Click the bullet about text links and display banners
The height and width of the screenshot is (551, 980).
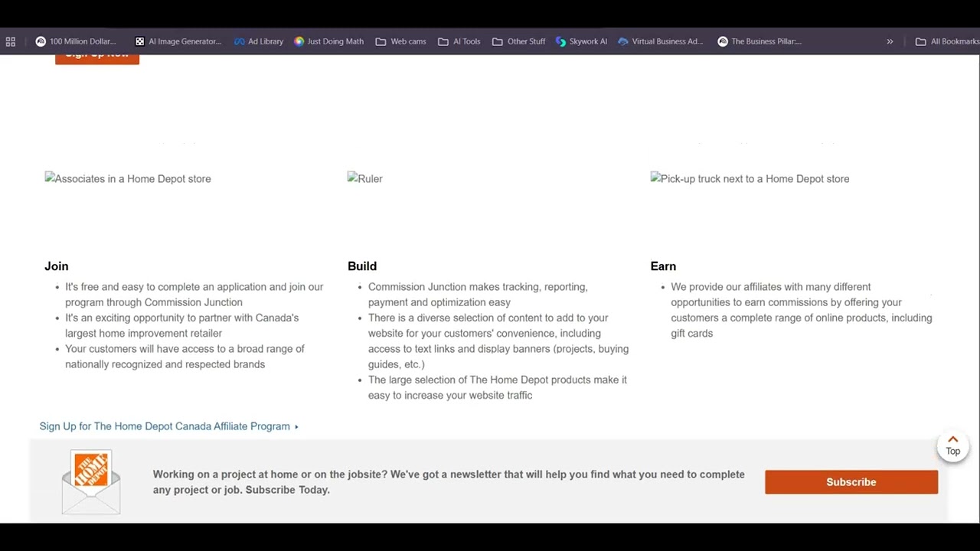[498, 341]
